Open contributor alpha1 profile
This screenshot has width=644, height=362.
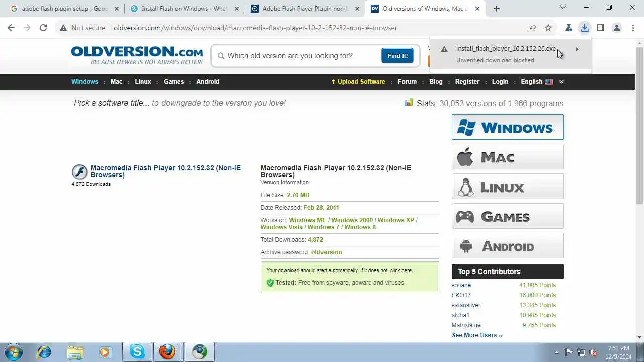click(x=460, y=315)
